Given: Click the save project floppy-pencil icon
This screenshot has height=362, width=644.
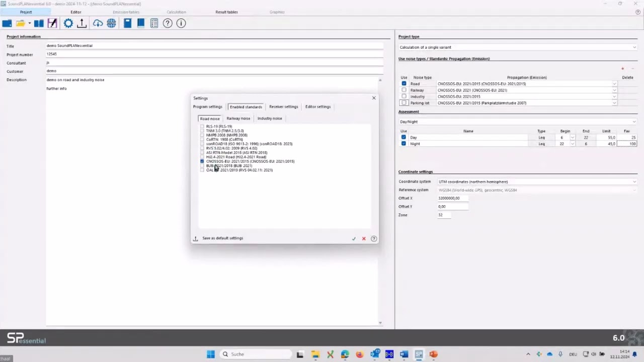Looking at the screenshot, I should click(x=52, y=23).
